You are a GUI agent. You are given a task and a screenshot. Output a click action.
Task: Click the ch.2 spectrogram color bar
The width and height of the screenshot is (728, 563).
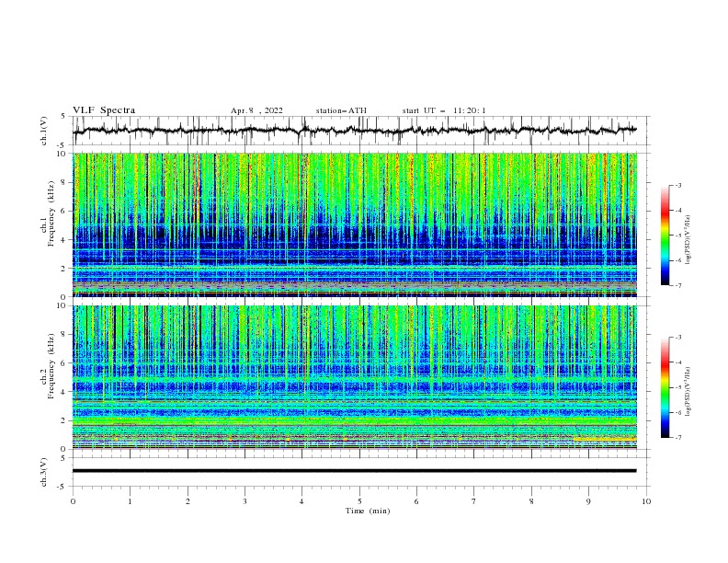(665, 387)
